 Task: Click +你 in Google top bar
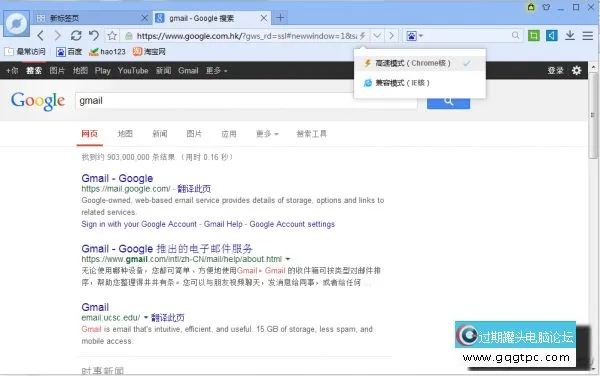12,71
